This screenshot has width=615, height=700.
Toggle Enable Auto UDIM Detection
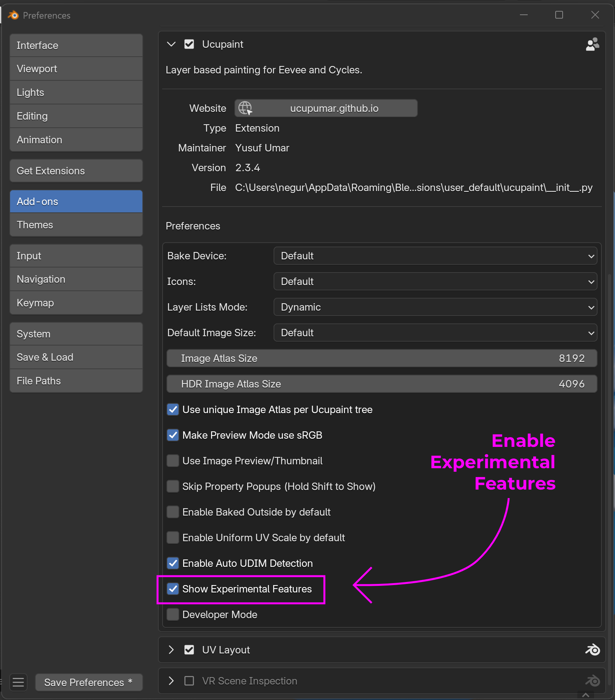[x=173, y=563]
